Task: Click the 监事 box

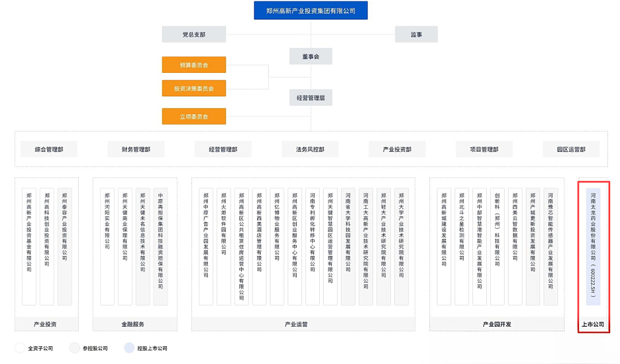Action: 416,34
